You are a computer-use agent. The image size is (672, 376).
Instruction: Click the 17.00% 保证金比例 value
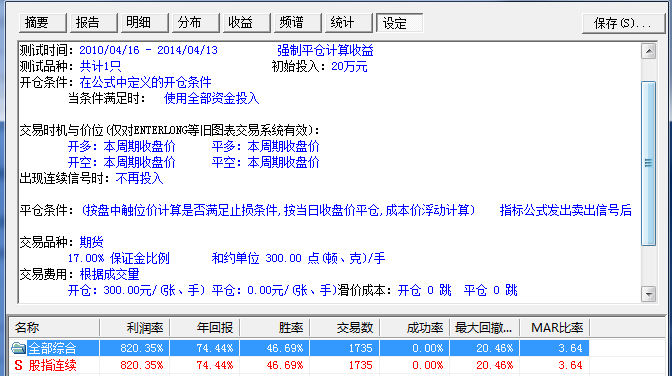pyautogui.click(x=119, y=258)
